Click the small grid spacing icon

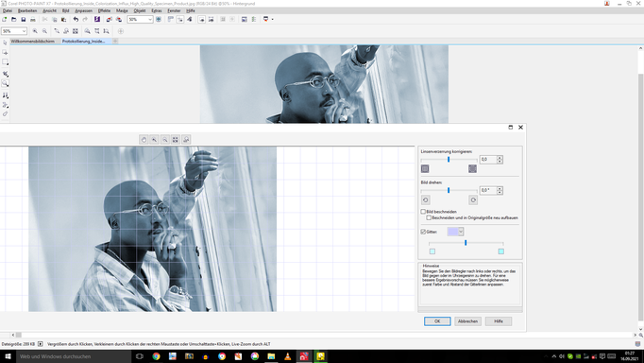[432, 251]
